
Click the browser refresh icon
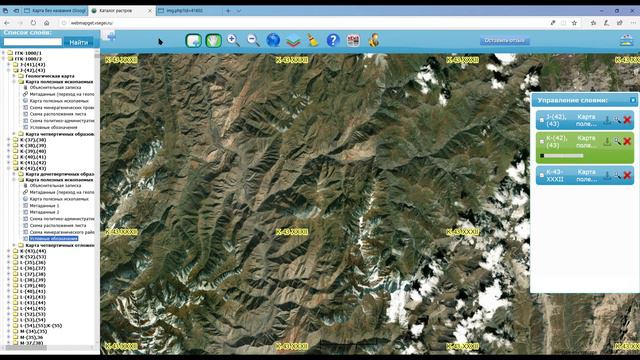[x=33, y=23]
